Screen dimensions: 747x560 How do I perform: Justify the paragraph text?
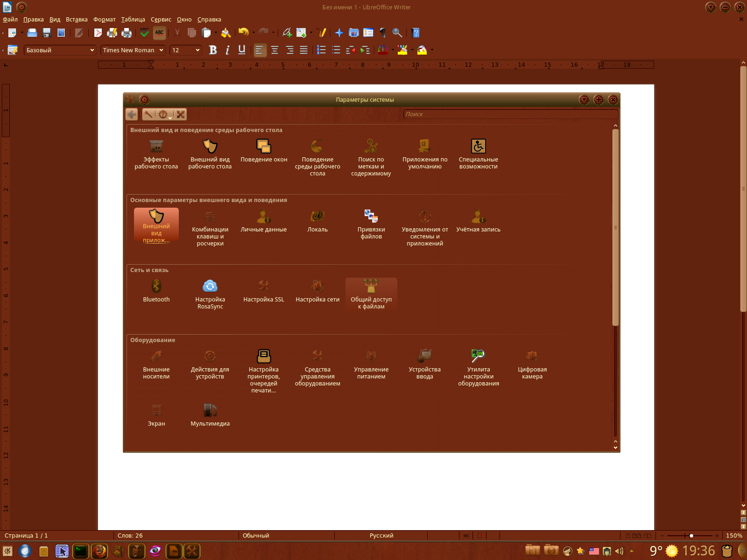pos(304,50)
